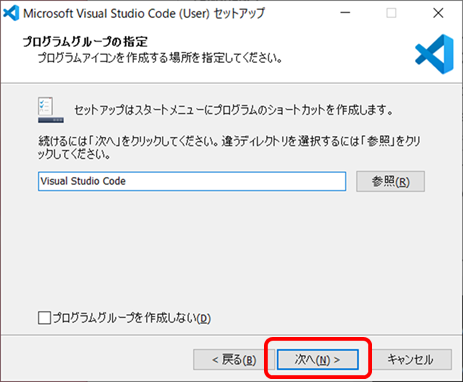Click the disabled maximize button
This screenshot has height=382, width=463.
click(391, 13)
